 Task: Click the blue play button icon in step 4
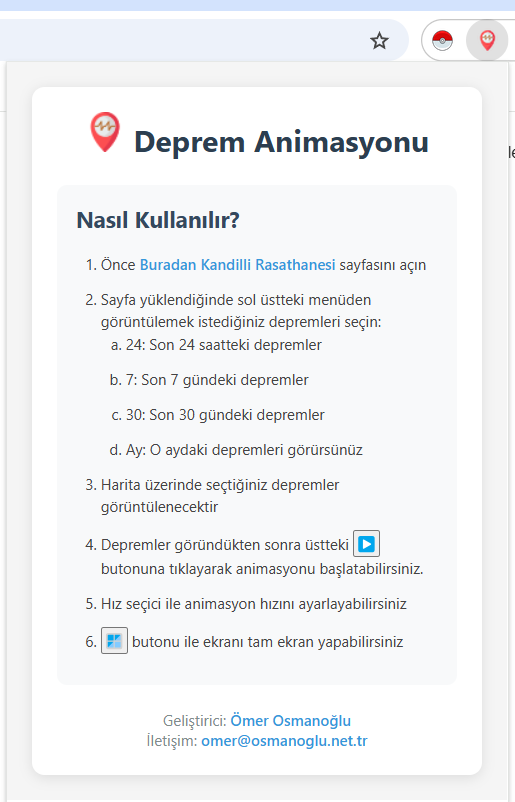point(366,543)
